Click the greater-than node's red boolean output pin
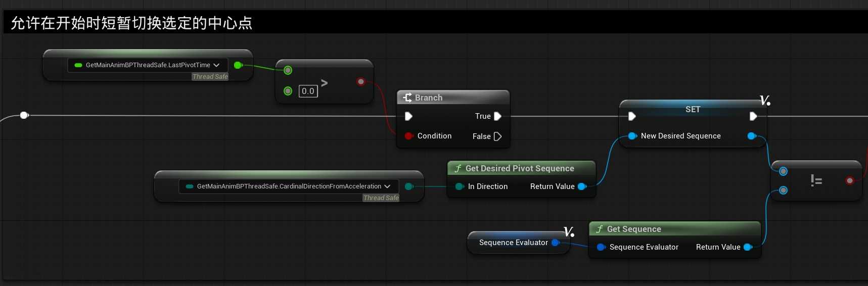Image resolution: width=868 pixels, height=286 pixels. (360, 81)
